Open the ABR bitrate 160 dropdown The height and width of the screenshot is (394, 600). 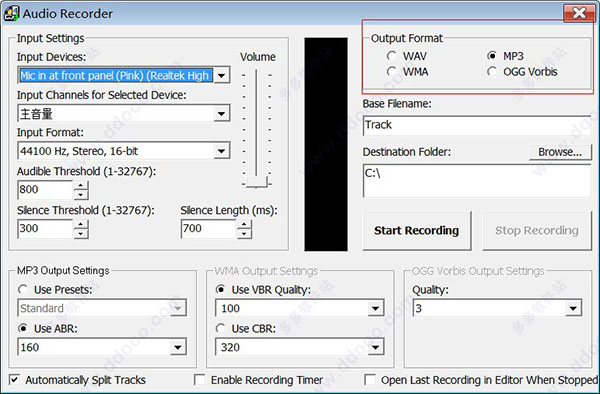tap(178, 347)
